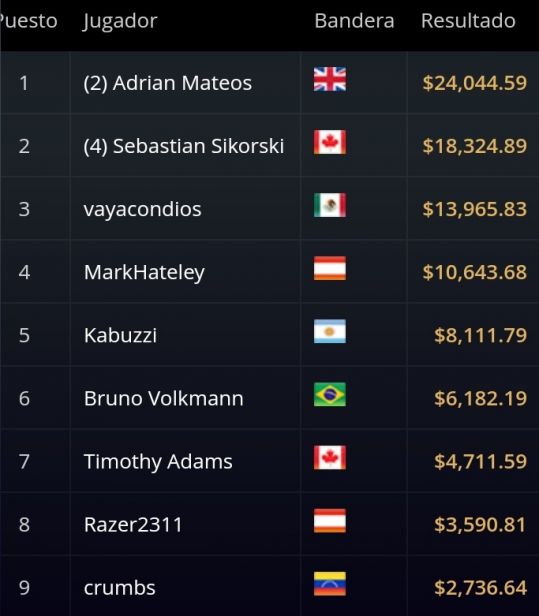Select player name Bruno Volkmann
The width and height of the screenshot is (539, 616).
point(163,398)
